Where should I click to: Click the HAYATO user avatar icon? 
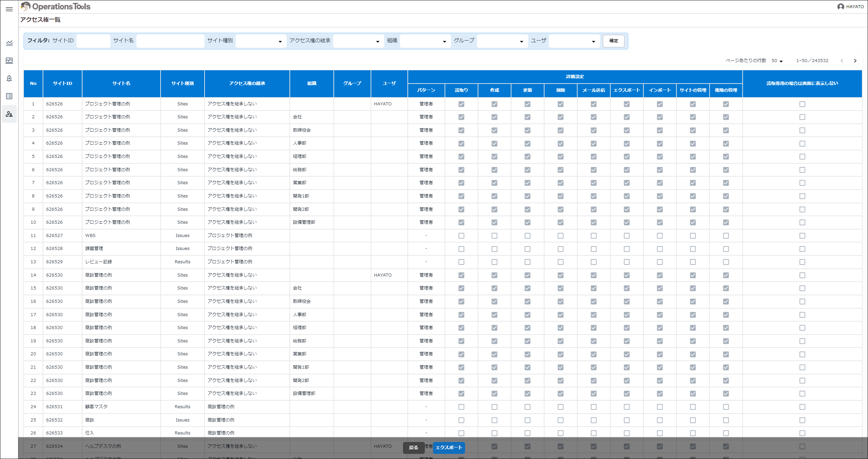tap(840, 7)
